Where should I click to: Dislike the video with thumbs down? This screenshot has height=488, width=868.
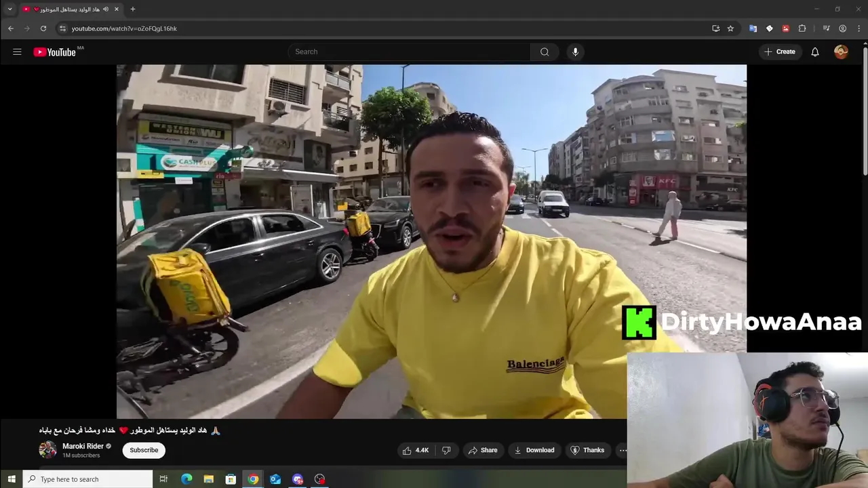tap(446, 450)
